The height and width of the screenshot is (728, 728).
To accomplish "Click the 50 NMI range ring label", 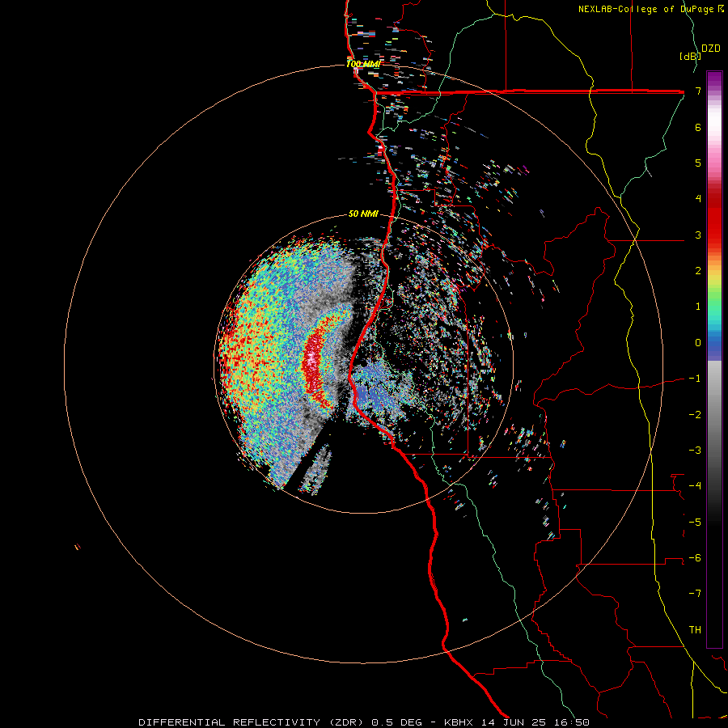I will tap(363, 214).
